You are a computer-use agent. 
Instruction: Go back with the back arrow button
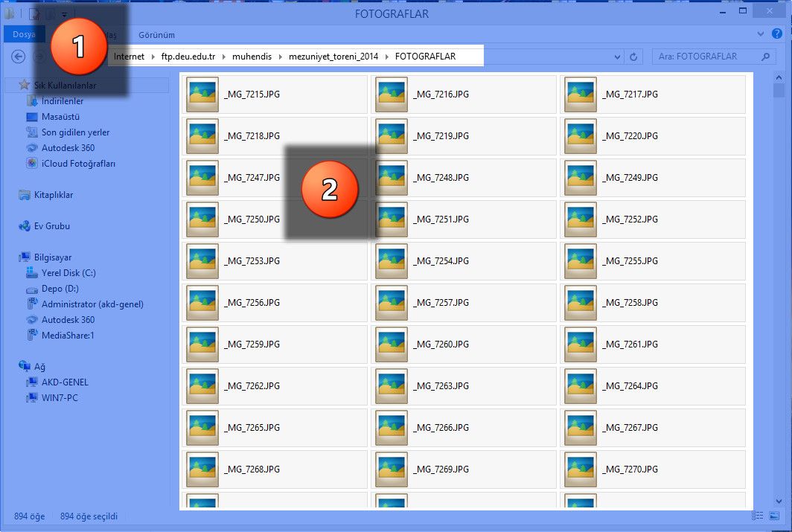18,57
